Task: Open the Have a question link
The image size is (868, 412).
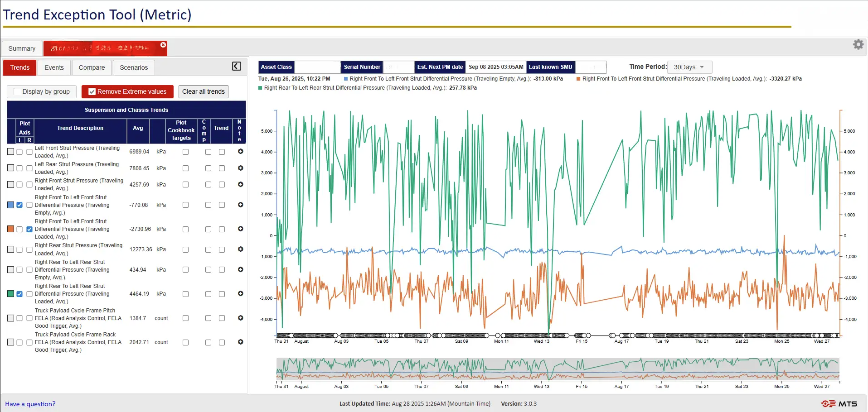Action: 30,403
